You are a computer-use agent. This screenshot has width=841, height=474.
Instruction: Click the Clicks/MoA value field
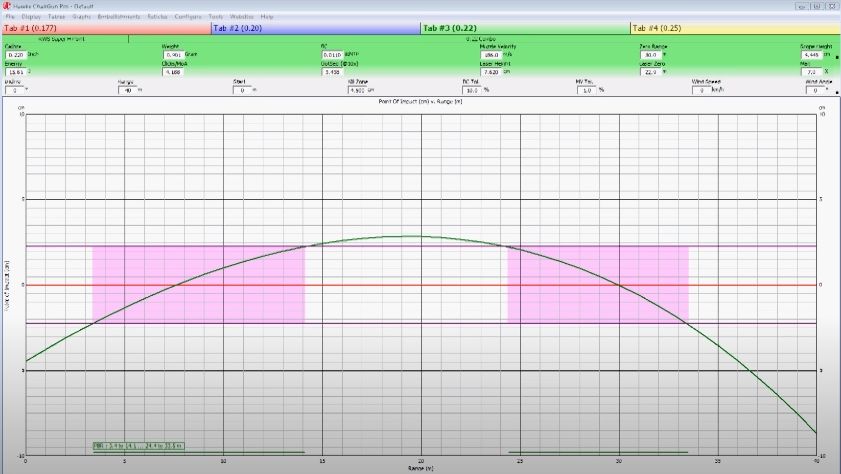tap(173, 72)
